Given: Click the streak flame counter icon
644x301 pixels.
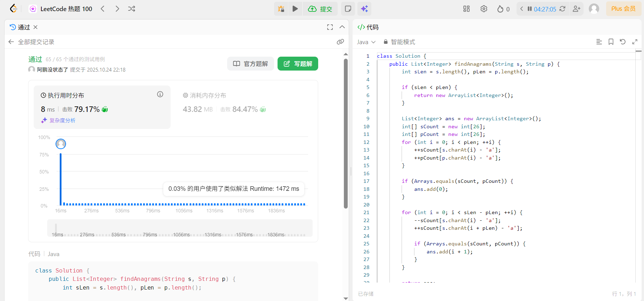Looking at the screenshot, I should (x=503, y=9).
